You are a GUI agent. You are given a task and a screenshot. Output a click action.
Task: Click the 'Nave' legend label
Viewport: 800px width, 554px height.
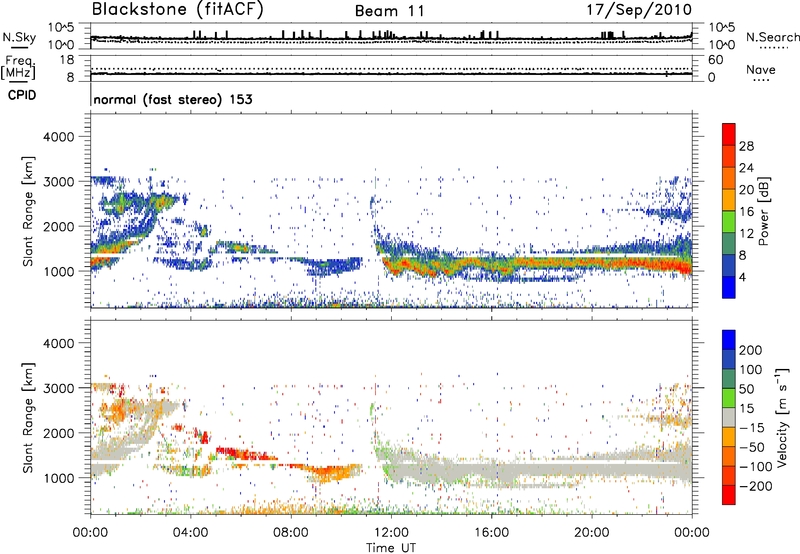pyautogui.click(x=761, y=69)
